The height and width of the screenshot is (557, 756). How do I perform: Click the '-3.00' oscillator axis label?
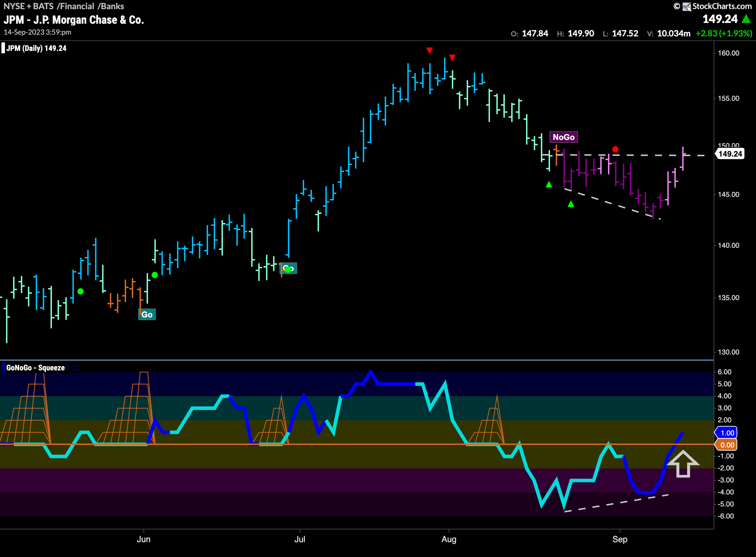point(726,480)
